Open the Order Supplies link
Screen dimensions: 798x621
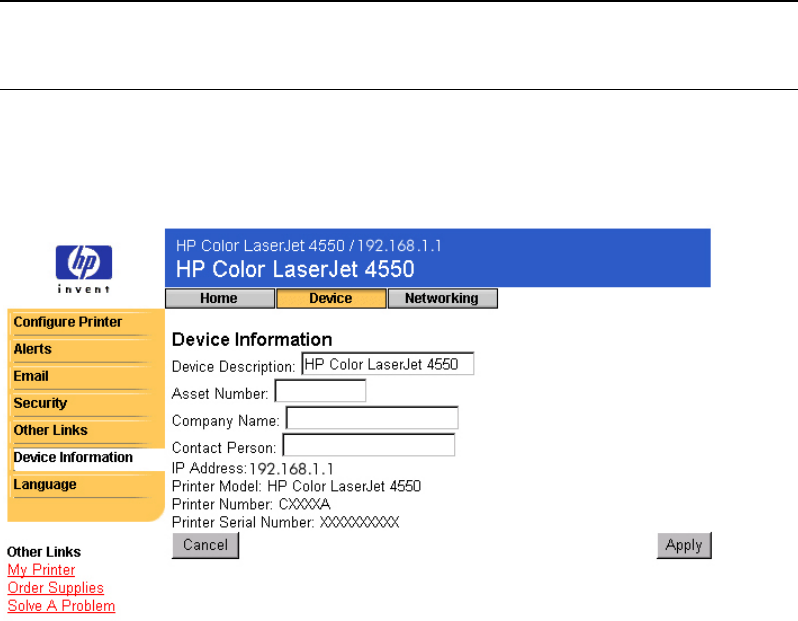55,588
